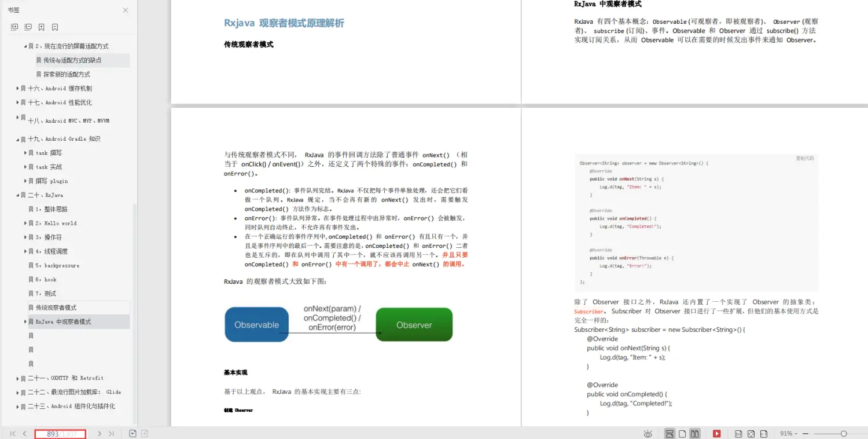
Task: Click the Observer green box in diagram
Action: tap(414, 324)
